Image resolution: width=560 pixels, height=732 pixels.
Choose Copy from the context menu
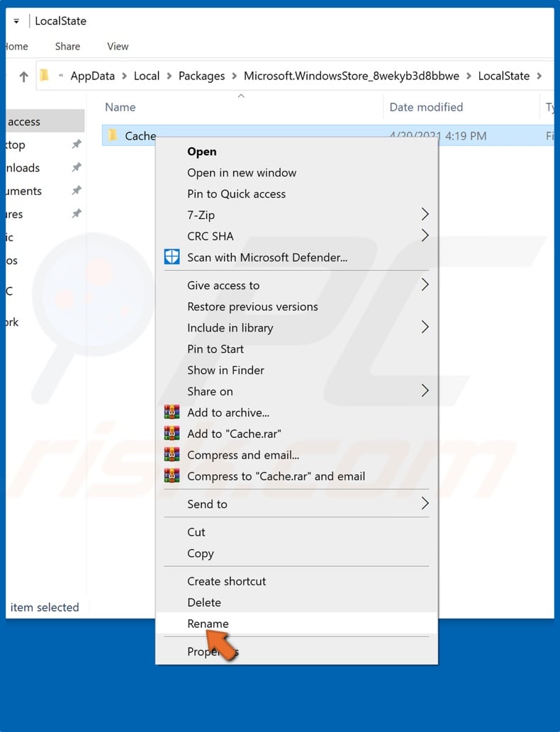[201, 553]
